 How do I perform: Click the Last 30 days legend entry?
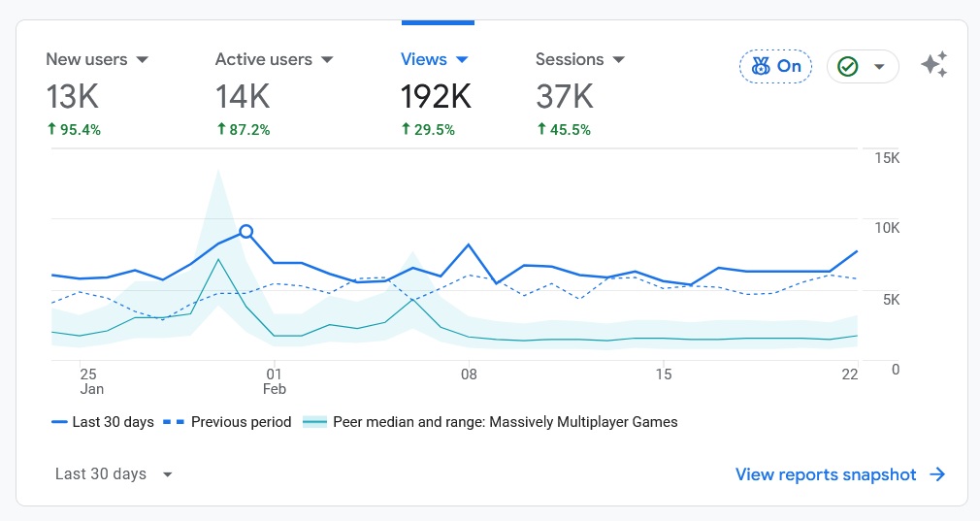(x=103, y=422)
